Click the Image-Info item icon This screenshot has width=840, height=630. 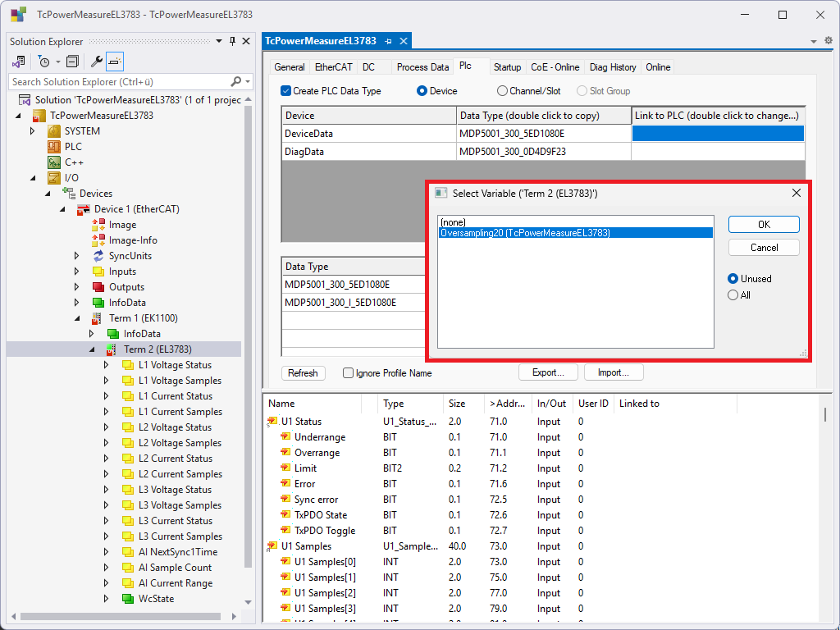pyautogui.click(x=98, y=240)
